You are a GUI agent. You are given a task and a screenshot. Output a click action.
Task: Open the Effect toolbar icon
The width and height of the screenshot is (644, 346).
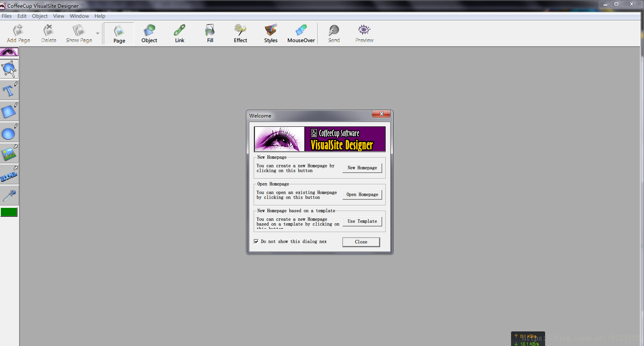[240, 34]
